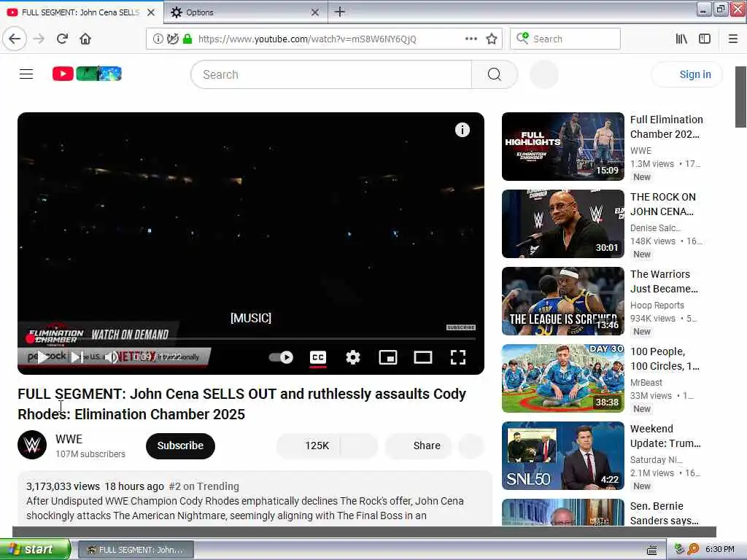Click the YouTube logo

87,74
